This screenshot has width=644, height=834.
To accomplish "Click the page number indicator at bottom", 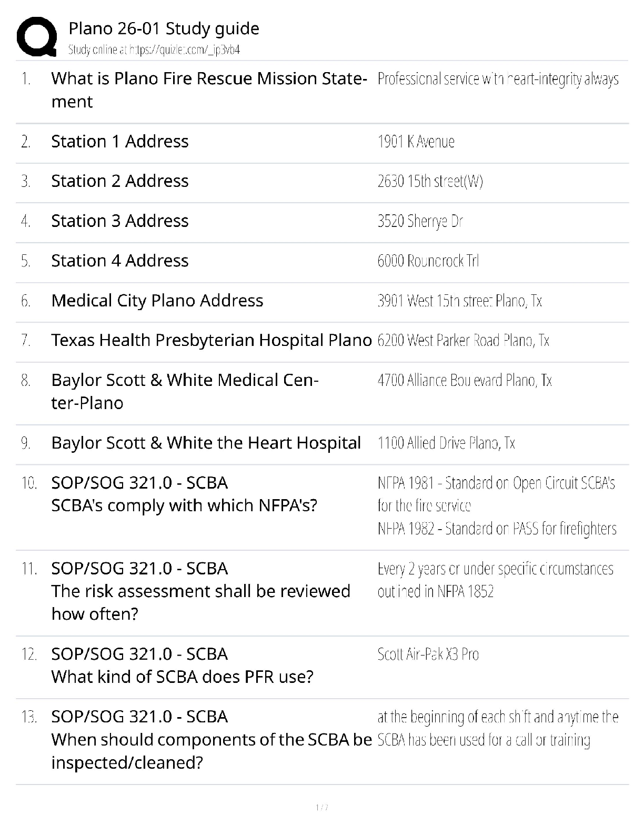I will tap(322, 808).
